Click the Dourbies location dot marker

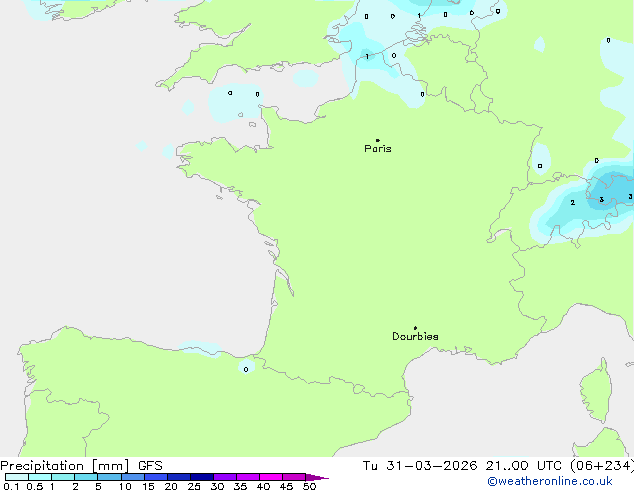pos(415,328)
